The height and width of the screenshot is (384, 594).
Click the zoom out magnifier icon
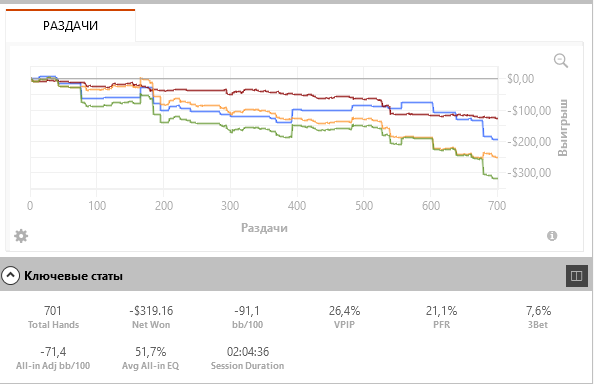[561, 61]
